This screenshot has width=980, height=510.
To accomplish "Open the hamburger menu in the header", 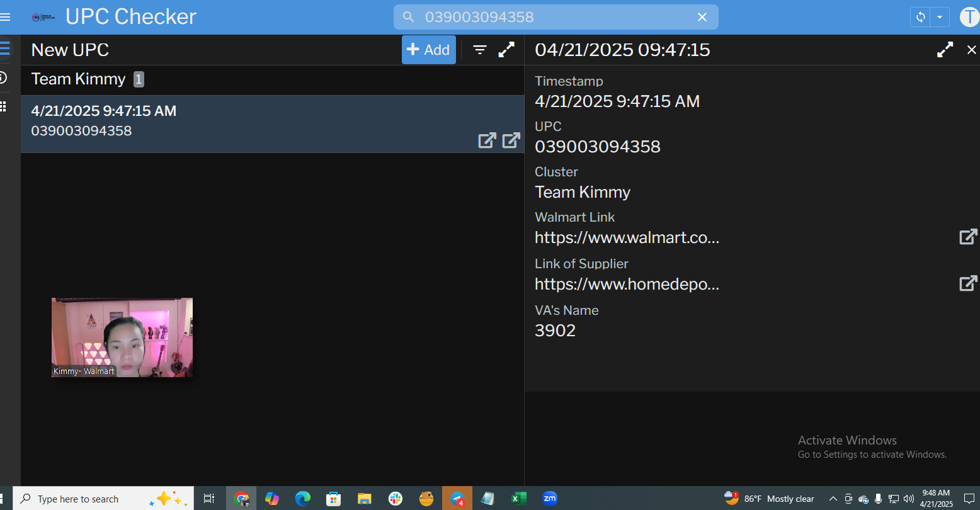I will (x=5, y=17).
